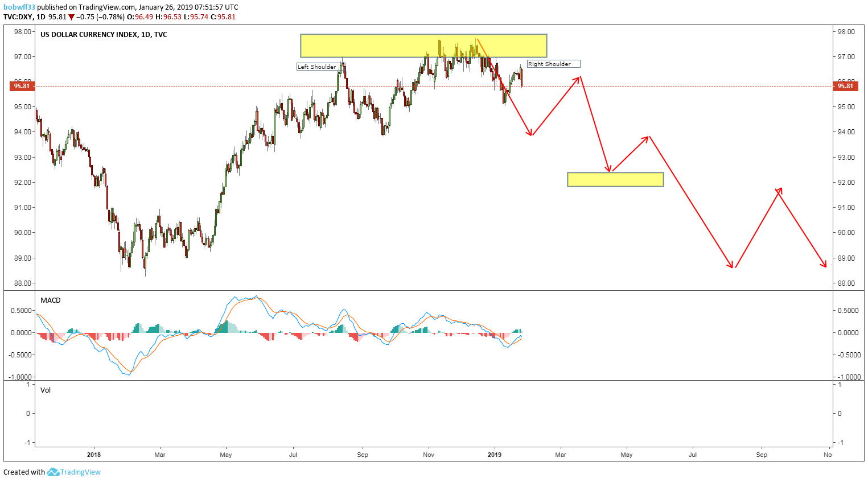Click the 88.00 label on right price axis
868x482 pixels.
tap(846, 283)
